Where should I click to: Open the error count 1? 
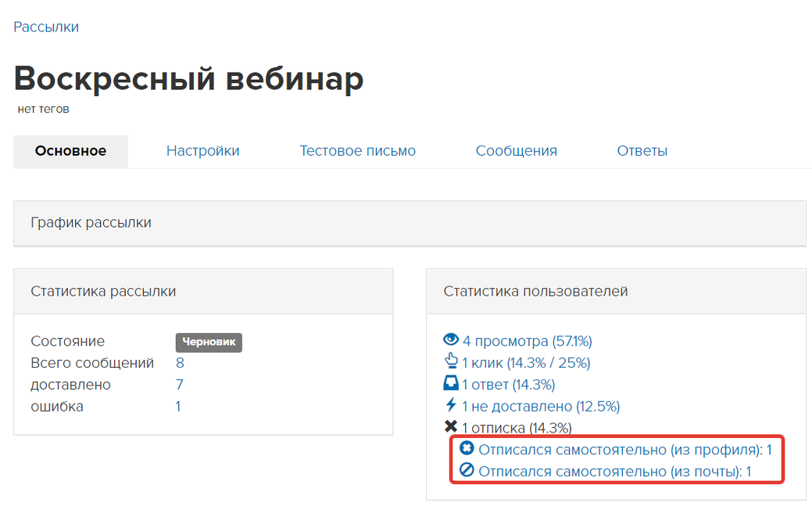click(178, 406)
